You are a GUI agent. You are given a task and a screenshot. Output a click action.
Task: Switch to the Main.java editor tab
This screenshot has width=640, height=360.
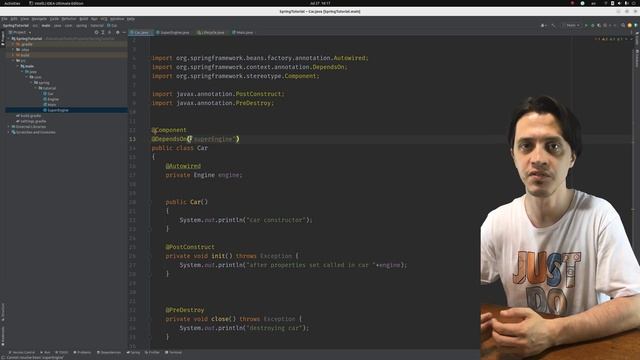243,32
